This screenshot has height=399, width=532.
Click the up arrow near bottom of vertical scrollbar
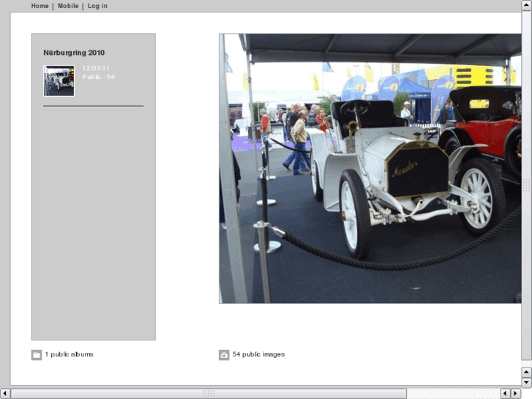pyautogui.click(x=526, y=372)
